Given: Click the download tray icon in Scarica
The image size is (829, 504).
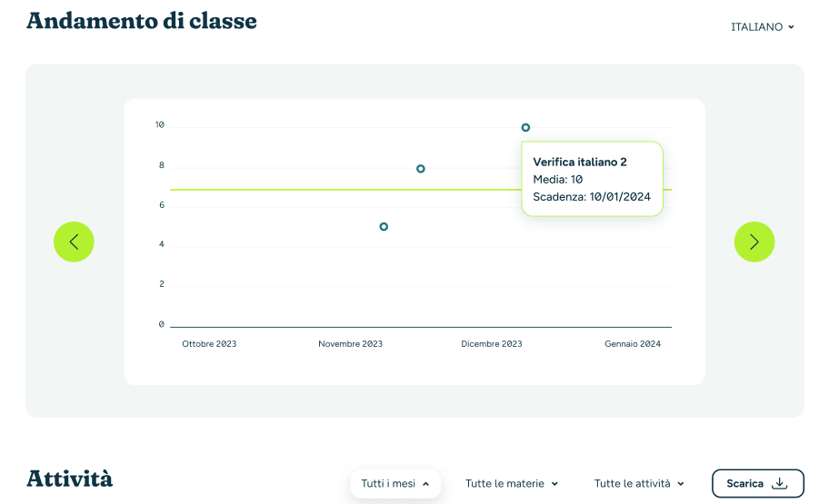Looking at the screenshot, I should point(779,483).
